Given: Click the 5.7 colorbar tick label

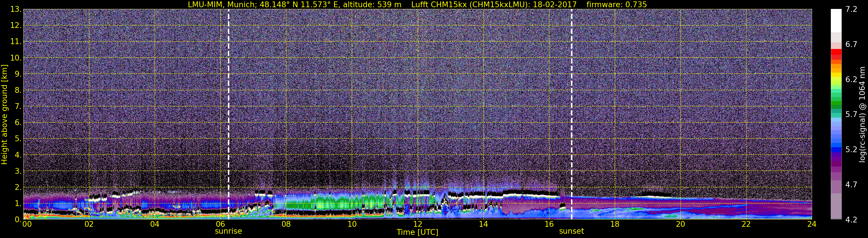Looking at the screenshot, I should coord(851,115).
